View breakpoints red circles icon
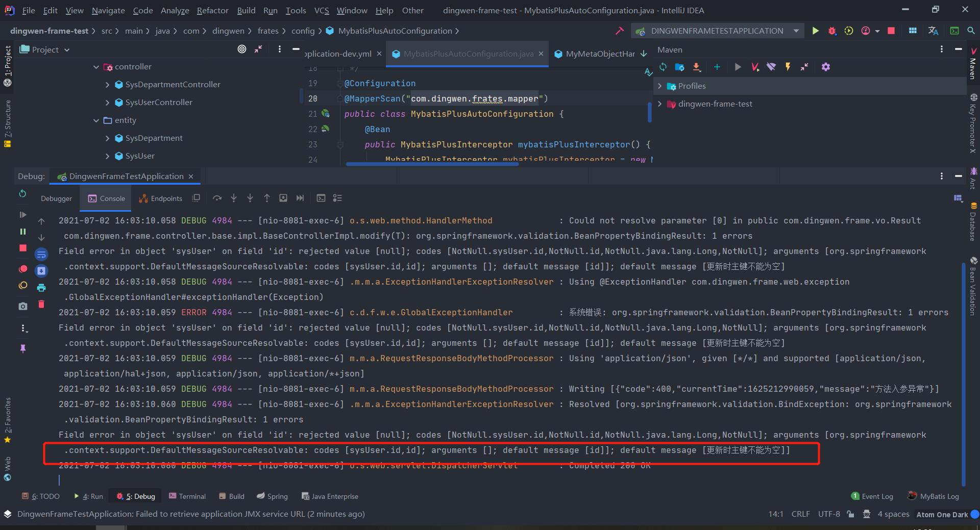Viewport: 980px width, 530px height. 22,269
